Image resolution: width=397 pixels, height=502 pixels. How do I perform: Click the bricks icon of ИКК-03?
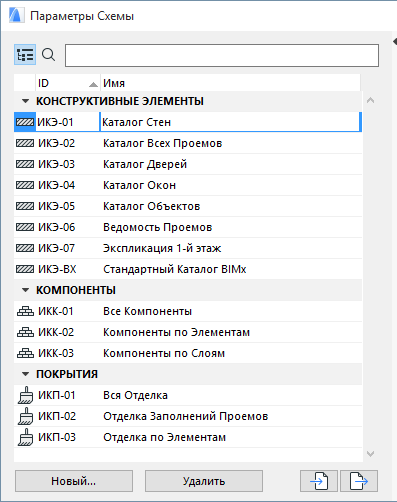click(25, 353)
